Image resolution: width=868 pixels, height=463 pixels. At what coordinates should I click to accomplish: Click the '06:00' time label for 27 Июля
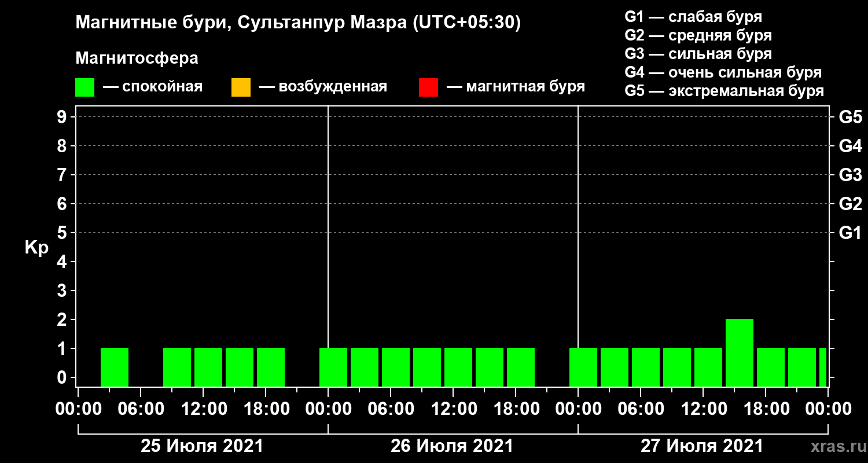pos(641,409)
